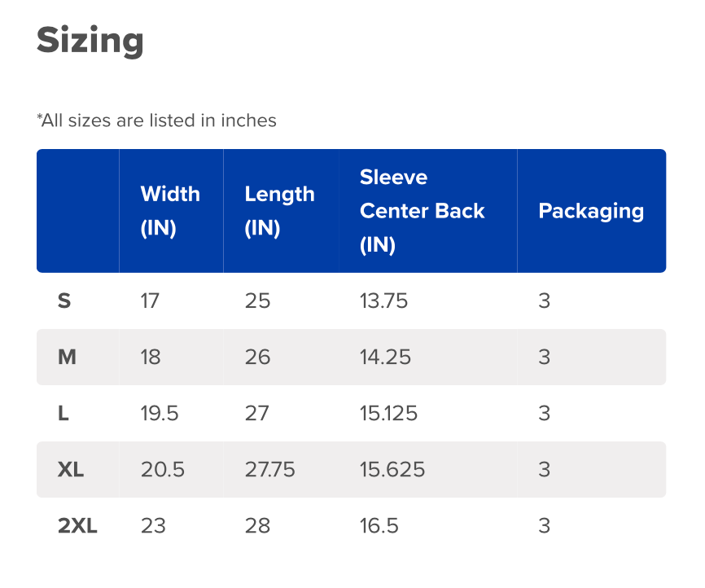
Task: Select the S size row label
Action: click(x=64, y=301)
